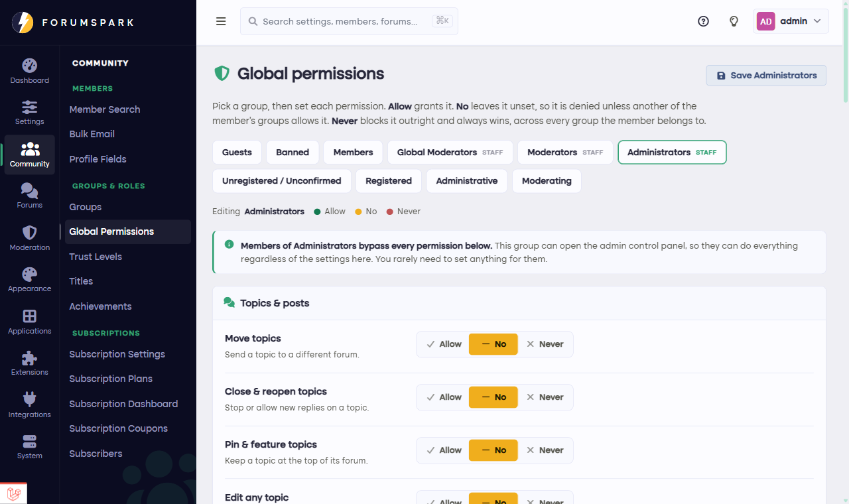Viewport: 849px width, 504px height.
Task: Set Pin & feature topics to Allow
Action: (444, 450)
